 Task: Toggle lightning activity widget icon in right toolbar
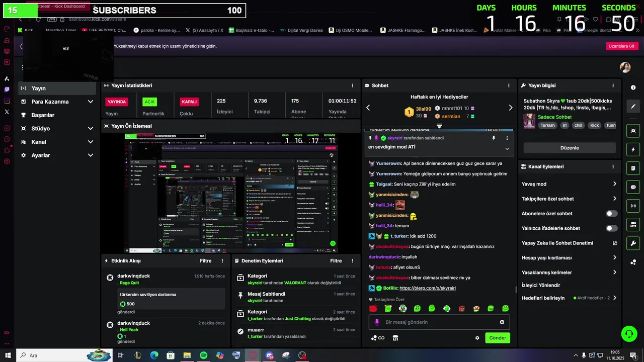pyautogui.click(x=633, y=150)
